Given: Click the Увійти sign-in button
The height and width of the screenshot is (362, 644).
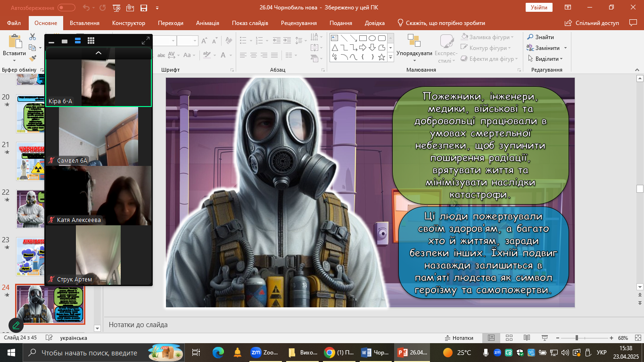Looking at the screenshot, I should tap(539, 8).
